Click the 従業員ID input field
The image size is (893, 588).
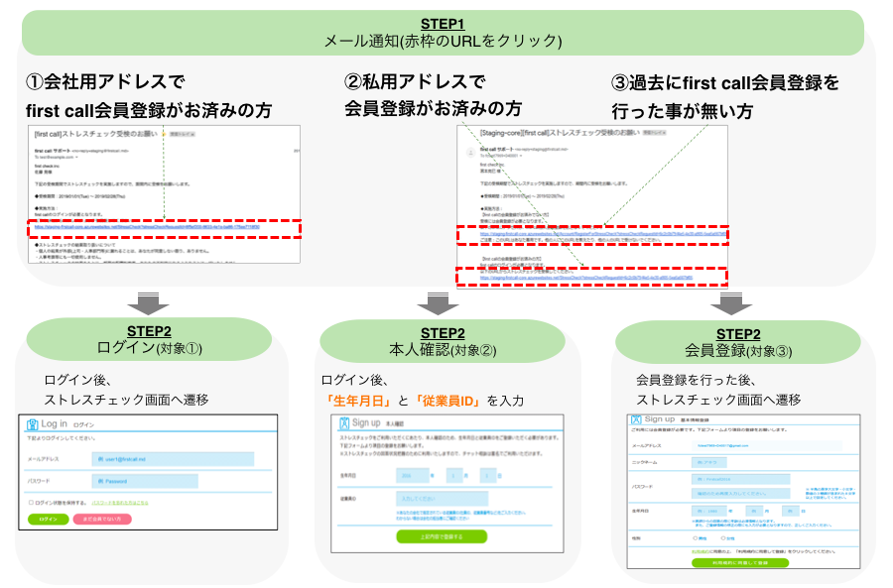(x=442, y=499)
